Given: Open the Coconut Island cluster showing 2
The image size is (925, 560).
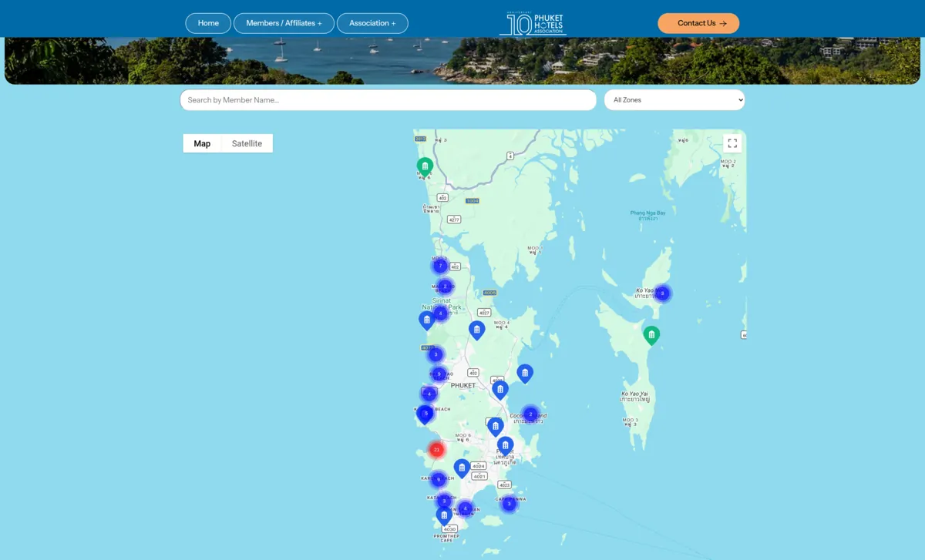Looking at the screenshot, I should click(x=530, y=414).
